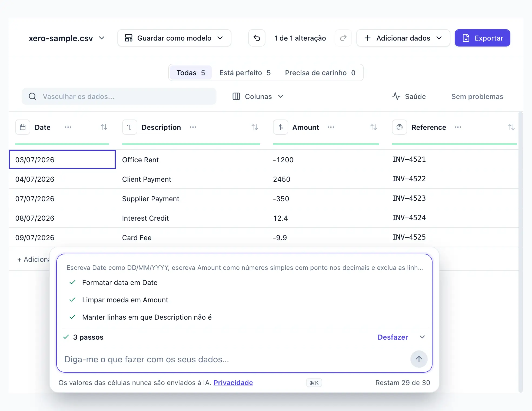Open the Adicionar dados dropdown
532x411 pixels.
click(x=403, y=38)
